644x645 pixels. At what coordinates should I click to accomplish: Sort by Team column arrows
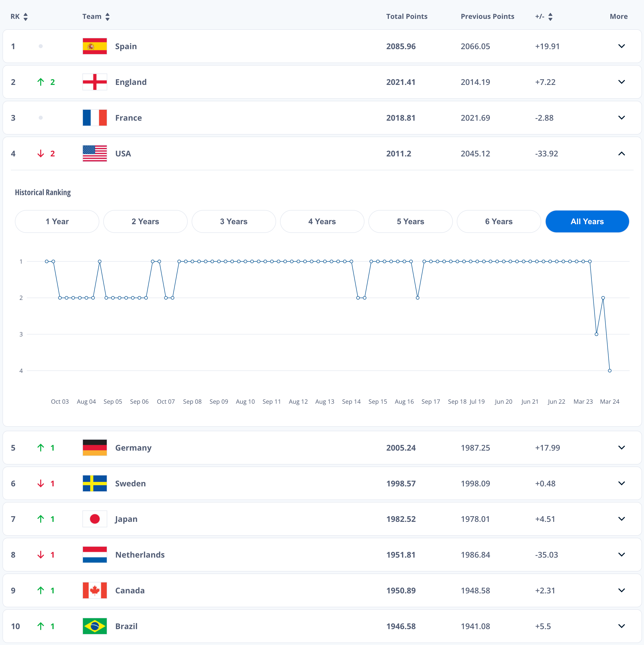[107, 17]
